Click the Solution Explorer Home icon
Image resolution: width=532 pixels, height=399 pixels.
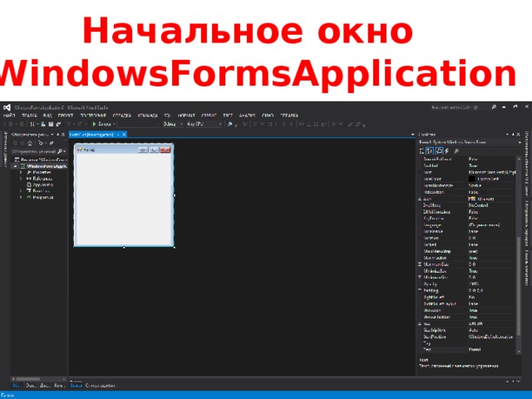point(30,143)
